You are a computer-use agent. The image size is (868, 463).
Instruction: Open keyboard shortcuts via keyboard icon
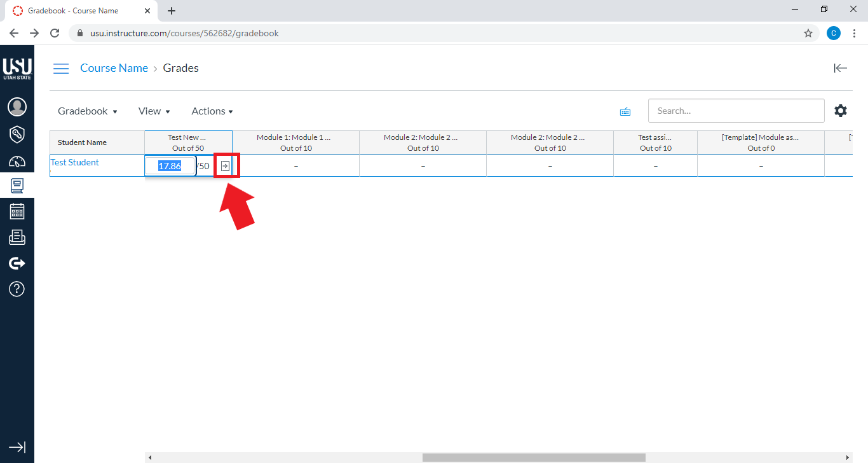(625, 111)
